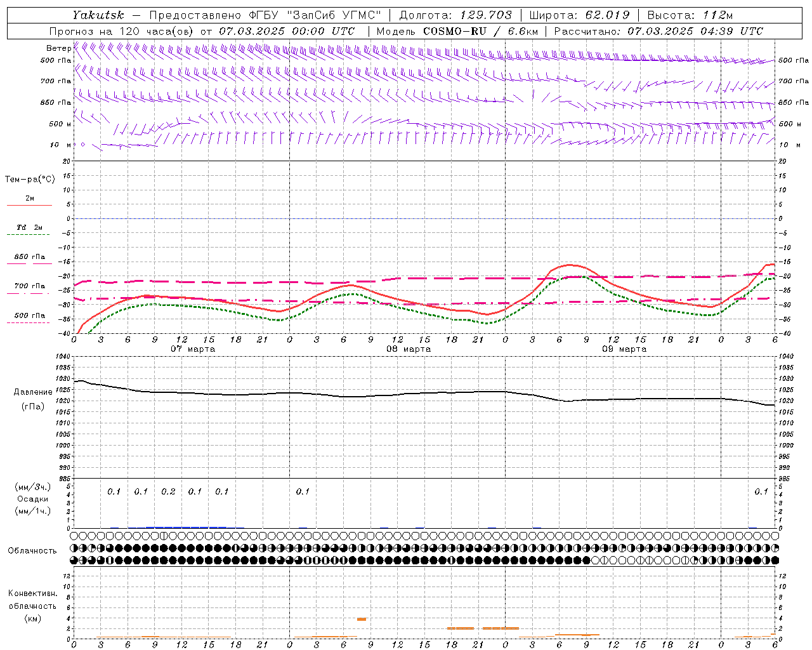Click the 1040 tick on left pressure axis
This screenshot has height=650, width=812.
coord(62,357)
